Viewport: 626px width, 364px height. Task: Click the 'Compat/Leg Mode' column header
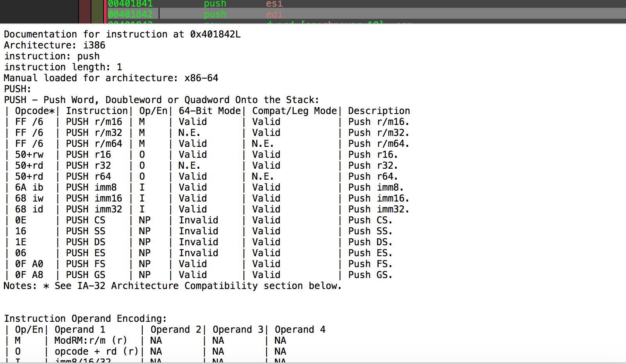pyautogui.click(x=294, y=111)
